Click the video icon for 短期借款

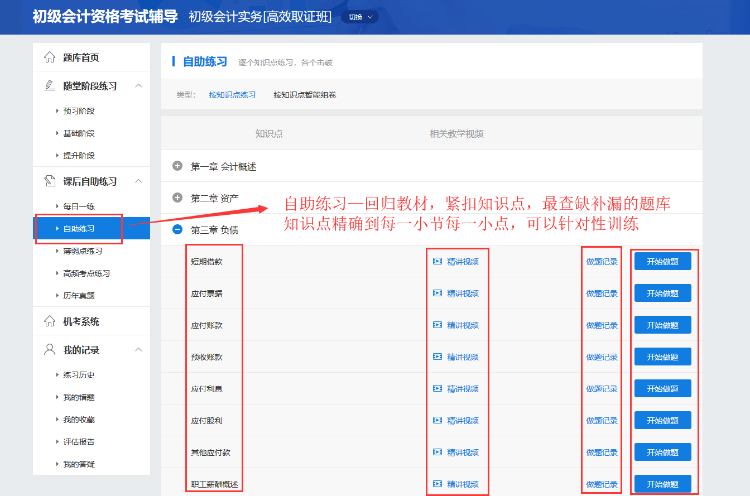tap(437, 262)
